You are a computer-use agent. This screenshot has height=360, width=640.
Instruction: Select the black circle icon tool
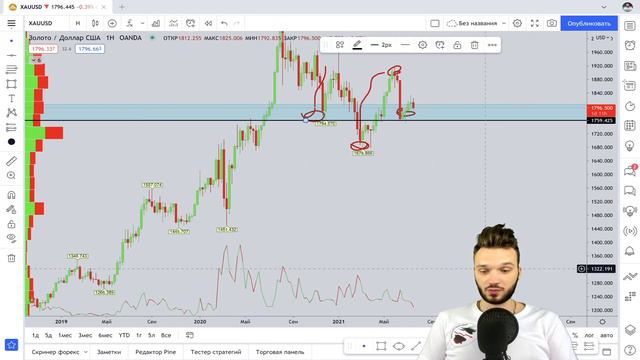click(11, 142)
